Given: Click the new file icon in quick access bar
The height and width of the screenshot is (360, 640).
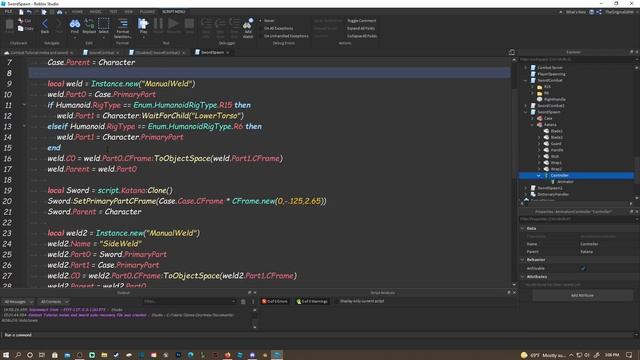Looking at the screenshot, I should pyautogui.click(x=21, y=12).
